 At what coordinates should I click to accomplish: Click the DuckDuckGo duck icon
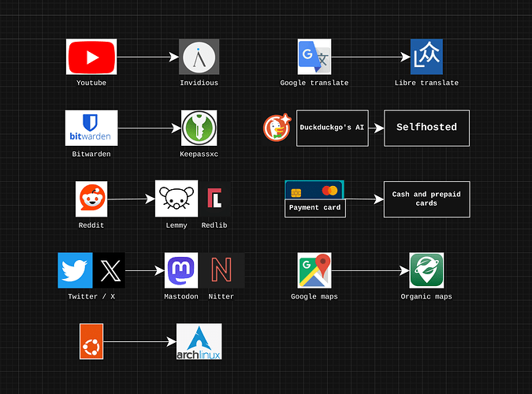point(277,128)
